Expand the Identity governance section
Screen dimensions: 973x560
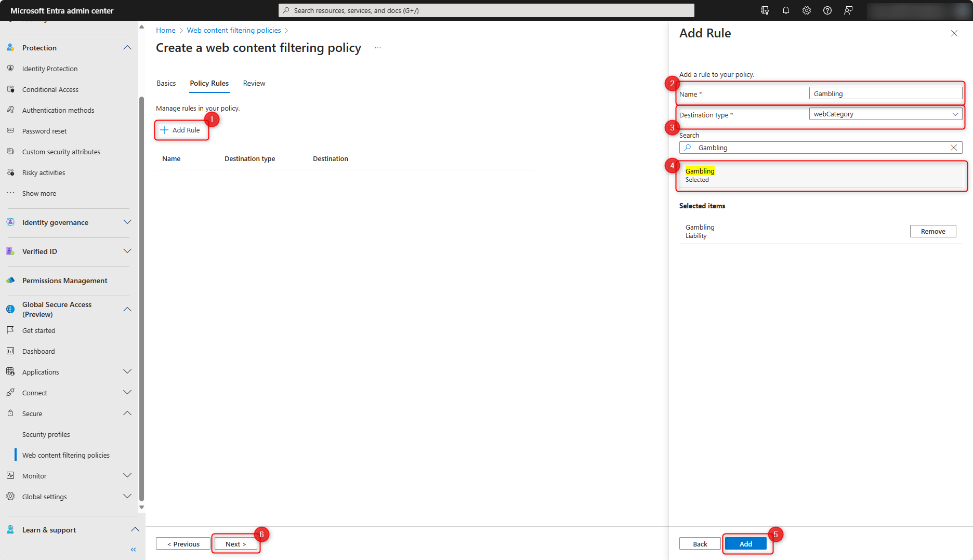(x=127, y=222)
